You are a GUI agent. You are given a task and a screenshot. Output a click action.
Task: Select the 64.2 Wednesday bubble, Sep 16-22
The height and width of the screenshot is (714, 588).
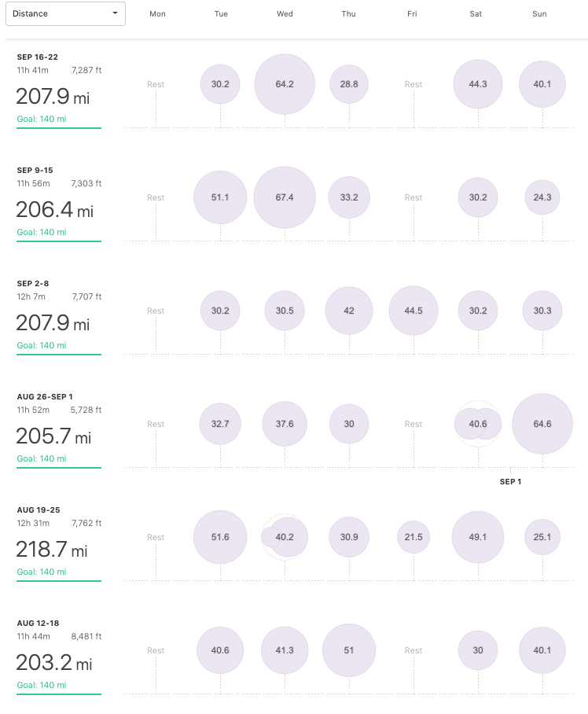tap(285, 84)
